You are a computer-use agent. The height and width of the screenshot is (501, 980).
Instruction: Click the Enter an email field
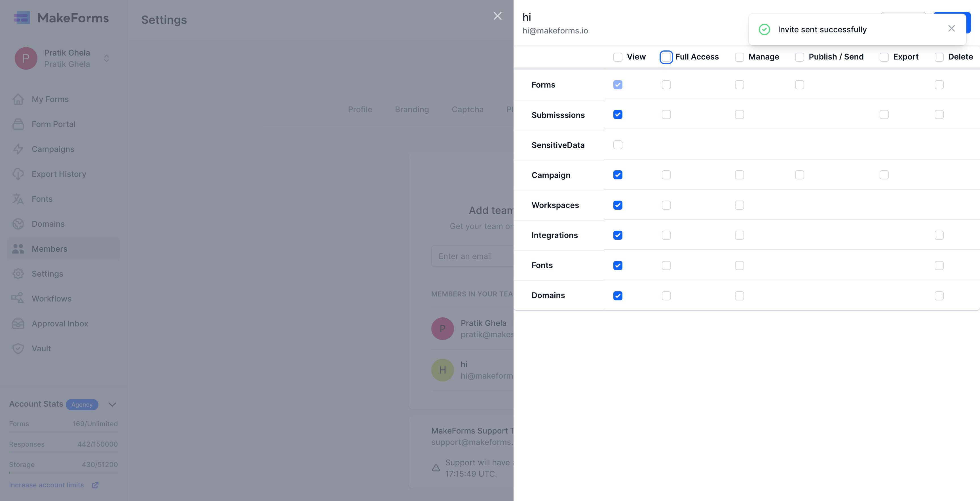(x=472, y=256)
